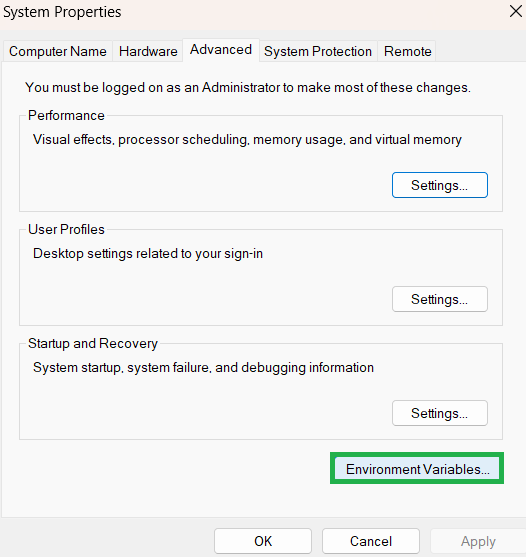Click the Startup and Recovery group heading
Image resolution: width=526 pixels, height=557 pixels.
pyautogui.click(x=93, y=344)
